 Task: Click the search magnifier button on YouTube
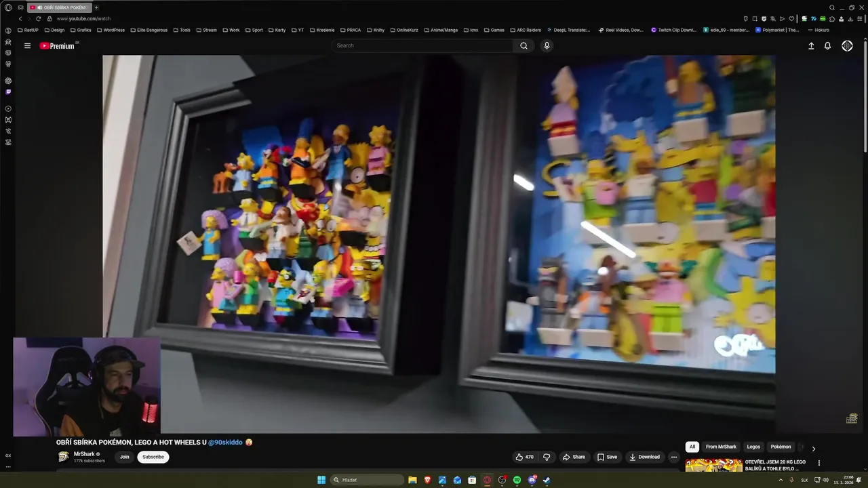tap(524, 45)
